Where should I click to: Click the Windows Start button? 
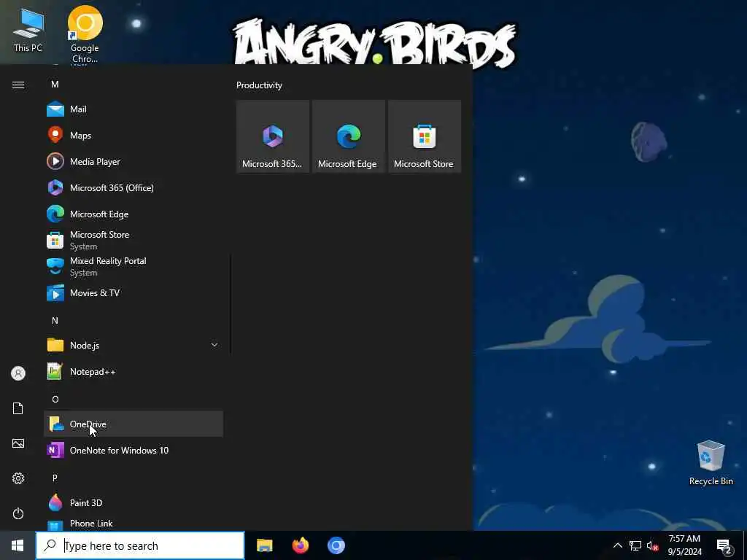click(x=18, y=545)
